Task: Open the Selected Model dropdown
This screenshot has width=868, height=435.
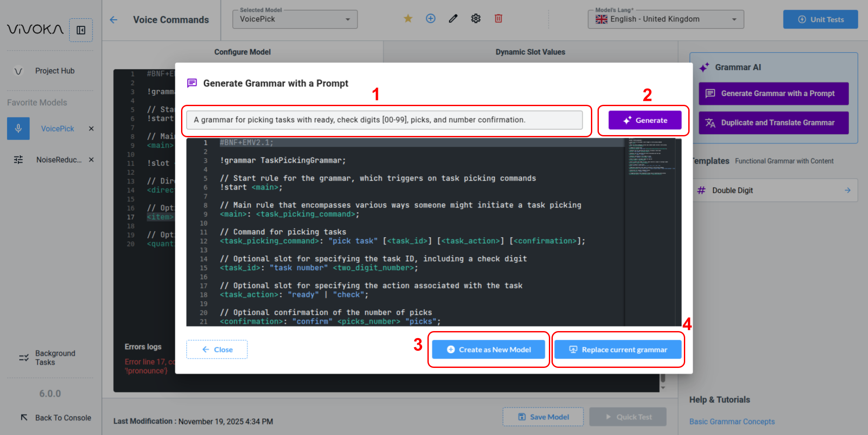Action: point(295,19)
